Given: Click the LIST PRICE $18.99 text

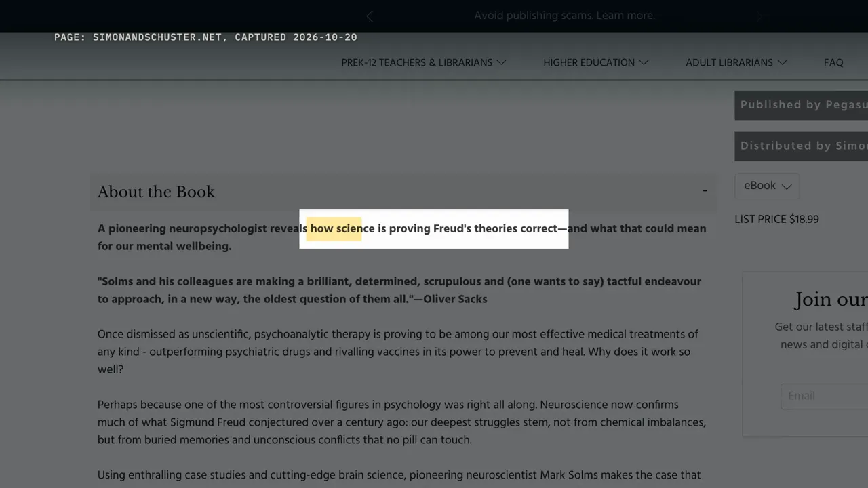Looking at the screenshot, I should tap(776, 219).
